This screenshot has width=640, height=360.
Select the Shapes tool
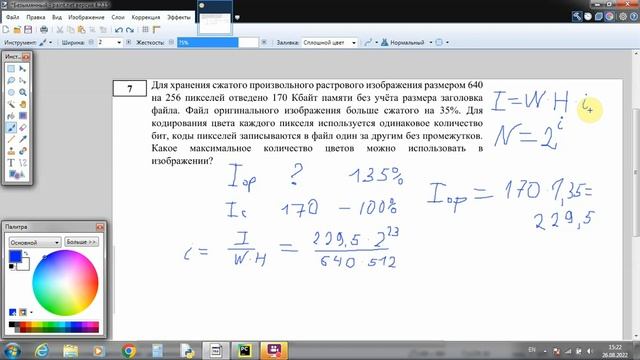tap(16, 175)
